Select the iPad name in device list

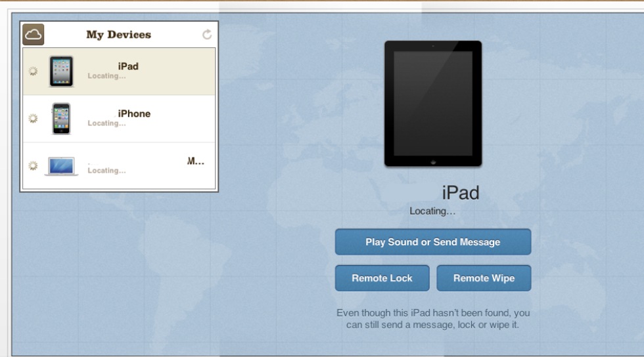[128, 66]
